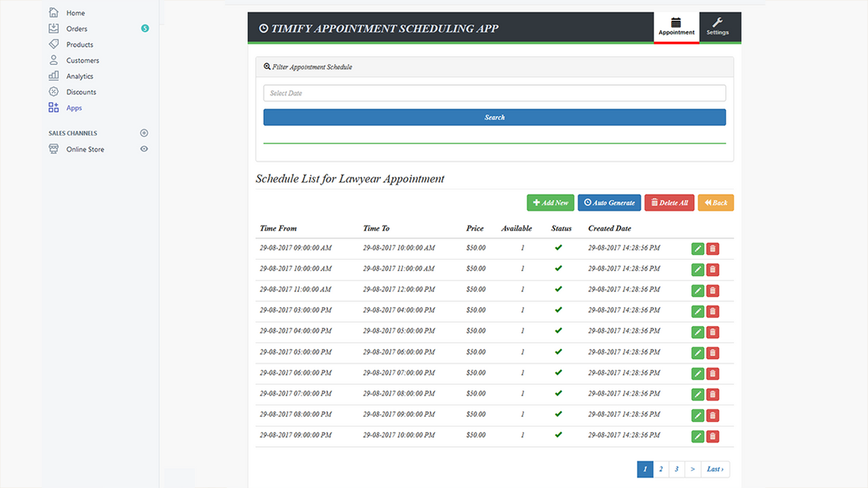Click the Home icon in the sidebar
Screen dimensions: 868x488
pos(54,12)
